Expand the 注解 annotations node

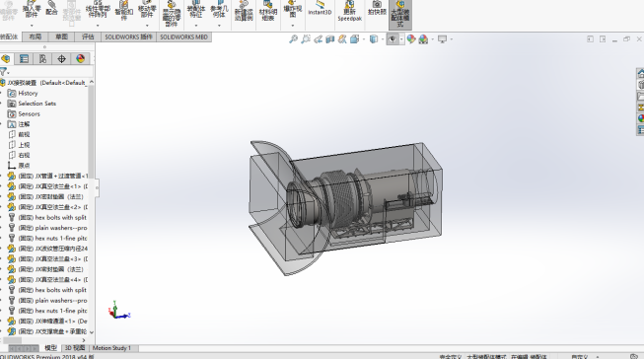(x=1, y=124)
